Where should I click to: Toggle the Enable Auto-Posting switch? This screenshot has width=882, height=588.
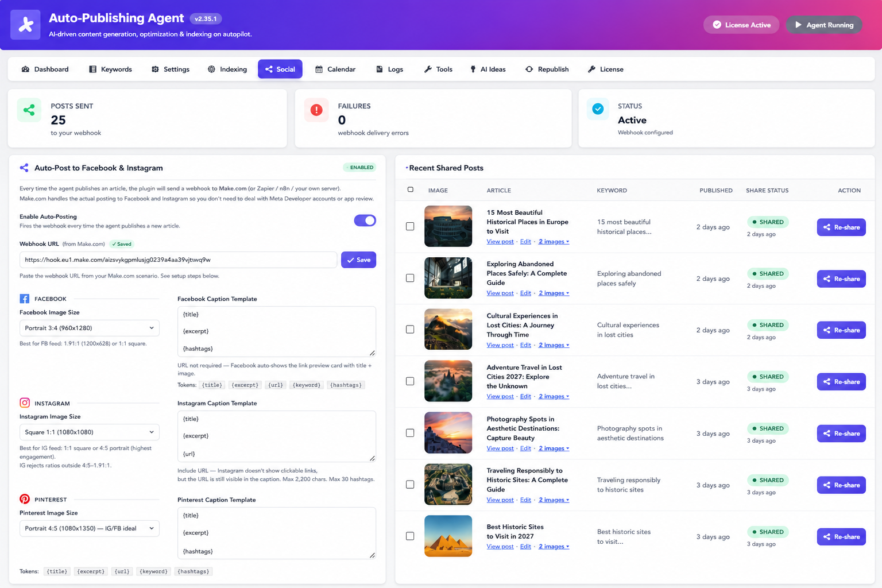[x=365, y=220]
